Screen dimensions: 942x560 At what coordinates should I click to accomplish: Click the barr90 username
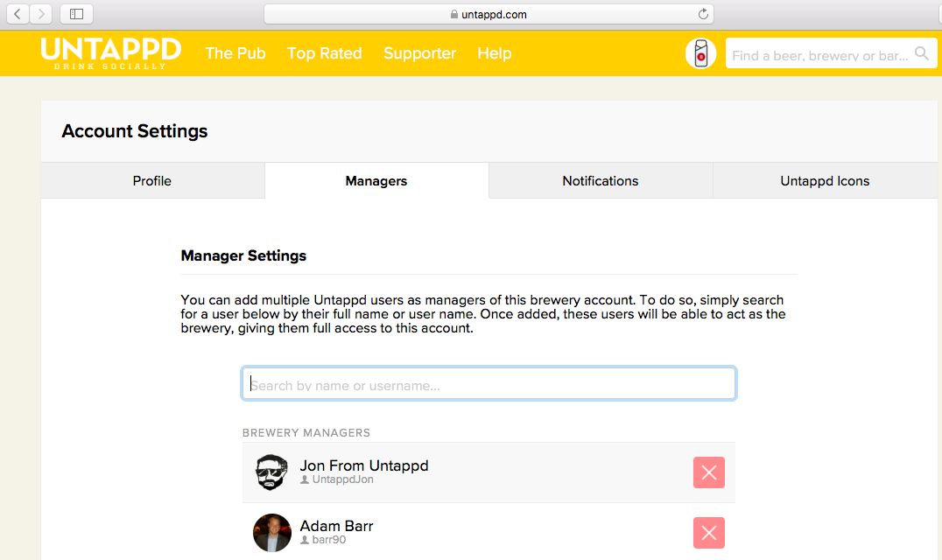tap(328, 540)
